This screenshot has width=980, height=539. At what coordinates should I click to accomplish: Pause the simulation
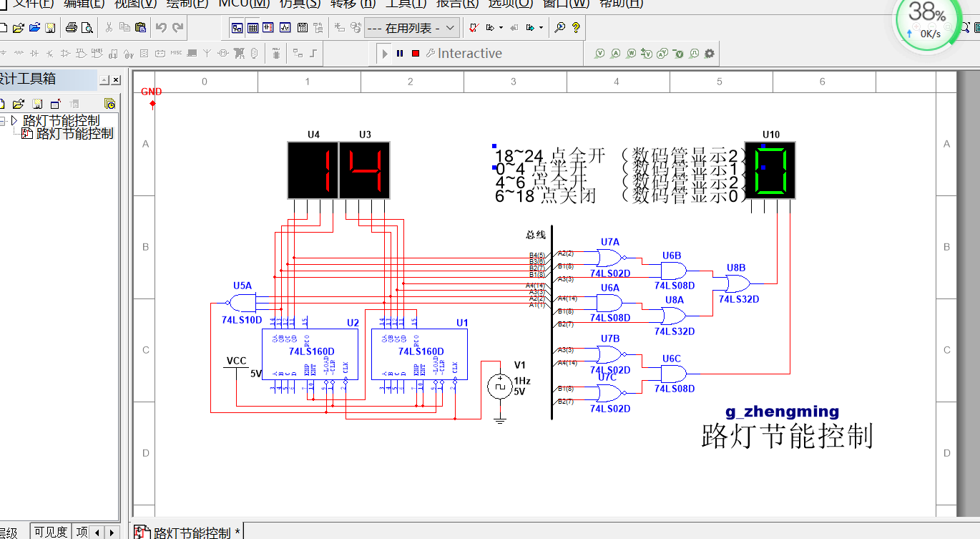tap(400, 54)
